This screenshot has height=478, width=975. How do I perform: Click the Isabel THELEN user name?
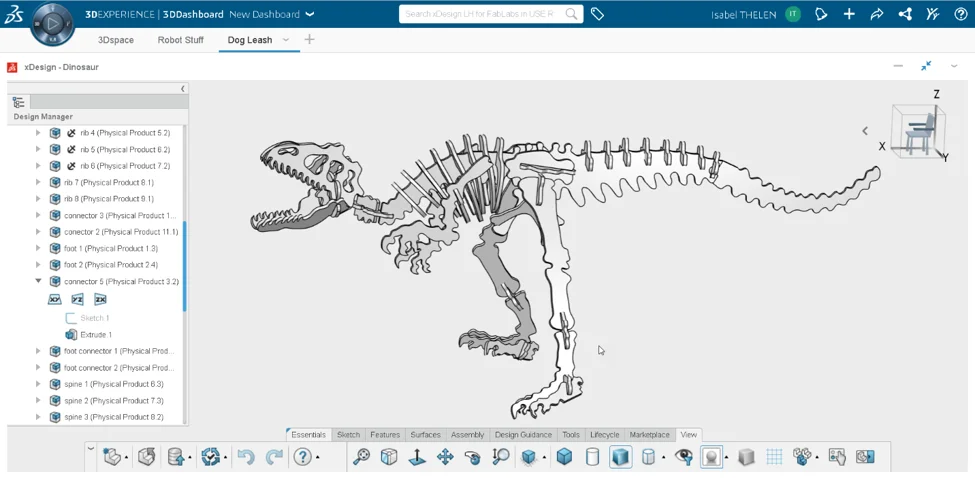coord(744,15)
